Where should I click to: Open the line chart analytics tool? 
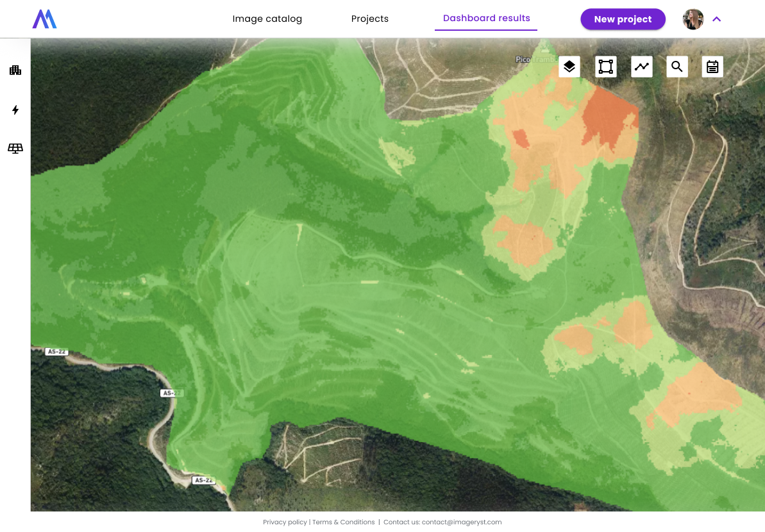pyautogui.click(x=642, y=67)
